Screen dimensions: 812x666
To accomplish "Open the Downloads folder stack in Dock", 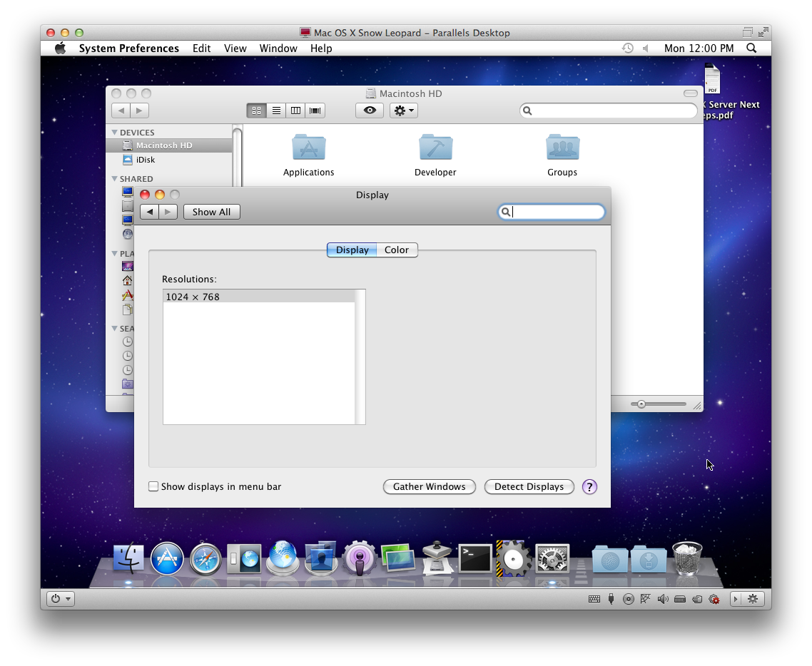I will pyautogui.click(x=649, y=559).
